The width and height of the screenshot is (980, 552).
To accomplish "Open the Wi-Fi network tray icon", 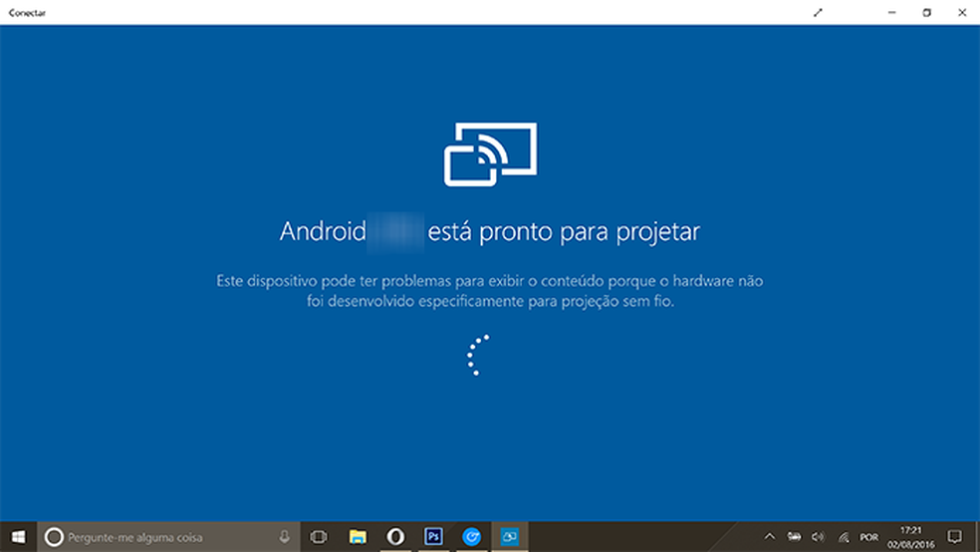I will click(x=844, y=537).
